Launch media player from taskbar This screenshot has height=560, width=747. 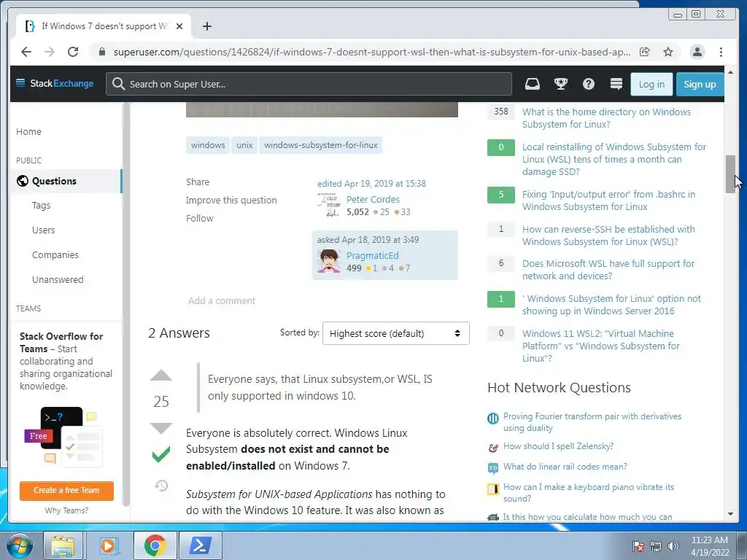coord(108,545)
